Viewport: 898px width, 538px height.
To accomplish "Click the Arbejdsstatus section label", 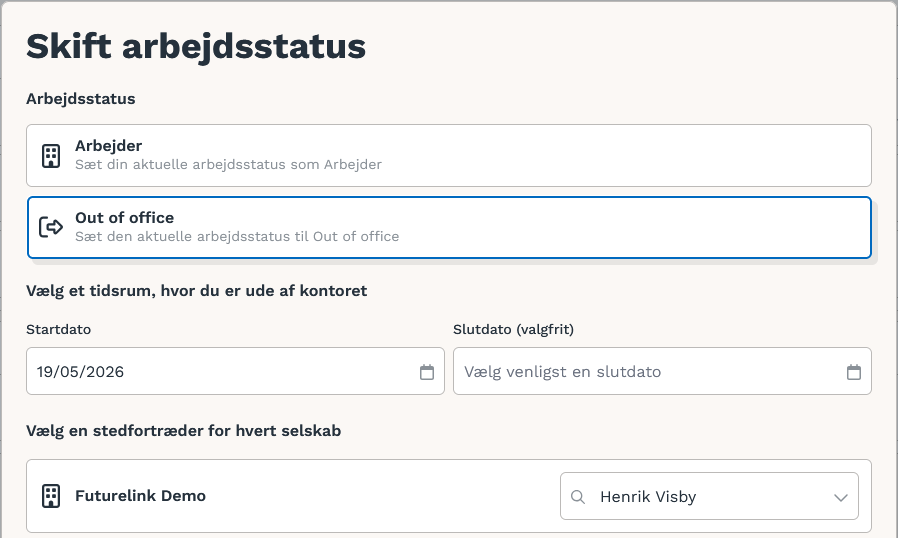I will tap(81, 99).
